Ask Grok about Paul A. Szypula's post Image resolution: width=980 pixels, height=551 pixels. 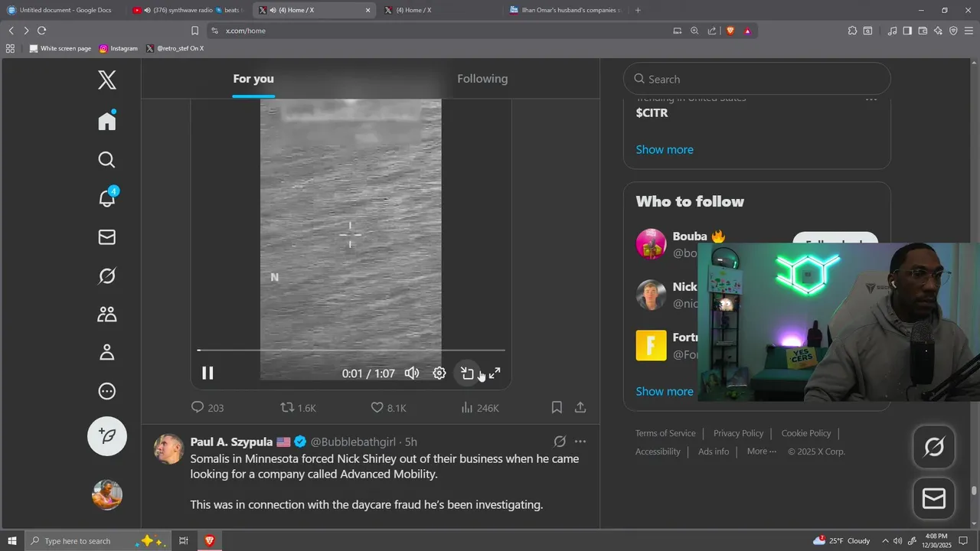point(560,442)
